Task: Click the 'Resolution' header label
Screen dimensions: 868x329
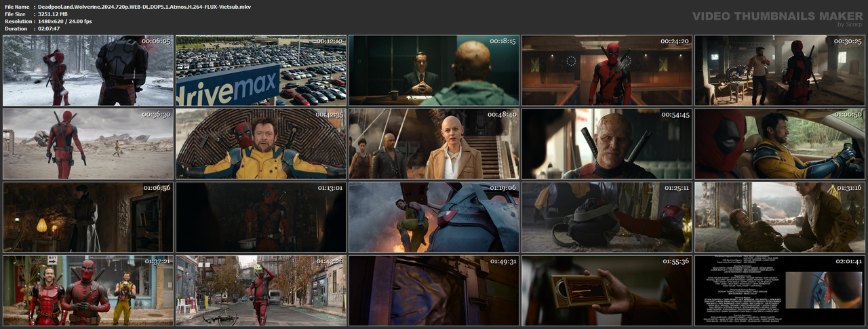Action: [18, 21]
